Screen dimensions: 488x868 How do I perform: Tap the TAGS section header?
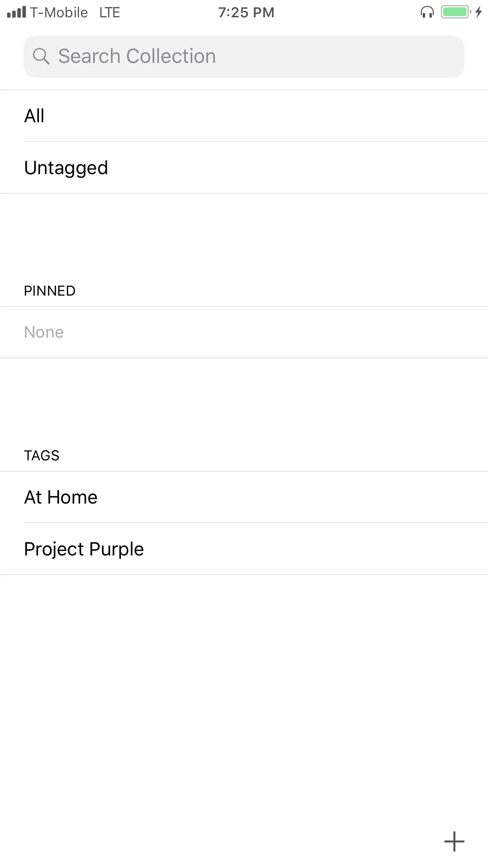(42, 456)
